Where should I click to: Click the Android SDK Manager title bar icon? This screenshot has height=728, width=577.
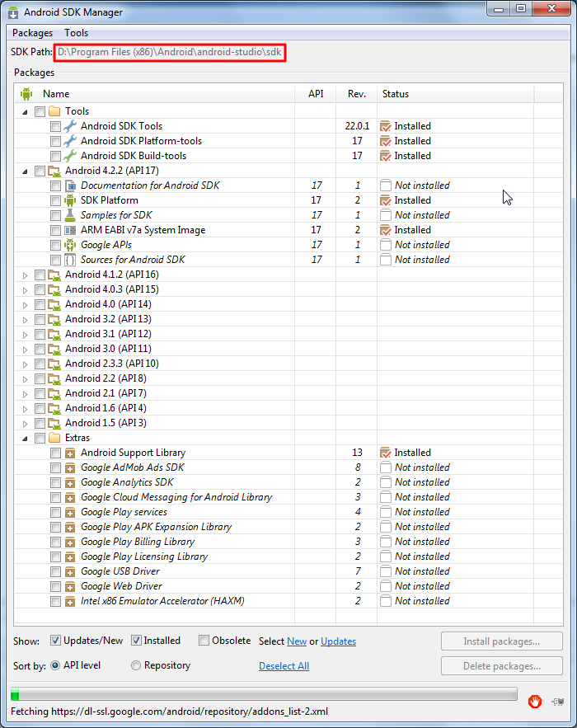pyautogui.click(x=13, y=12)
